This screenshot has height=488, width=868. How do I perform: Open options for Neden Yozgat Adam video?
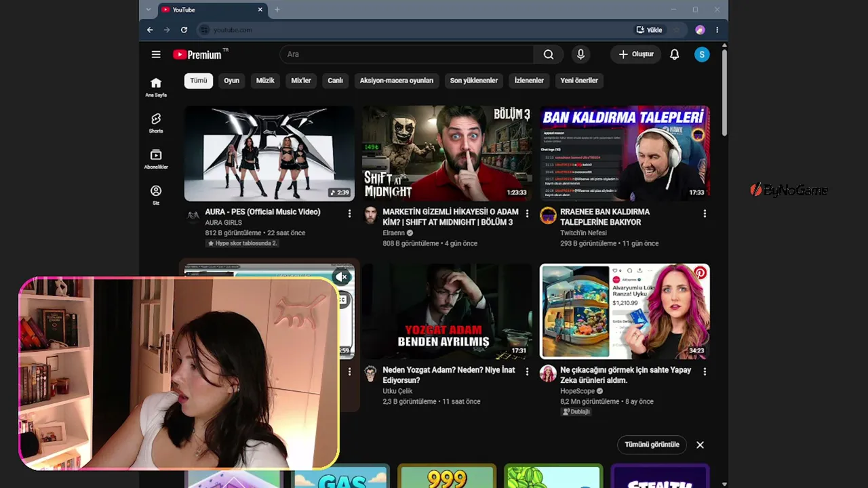tap(527, 371)
